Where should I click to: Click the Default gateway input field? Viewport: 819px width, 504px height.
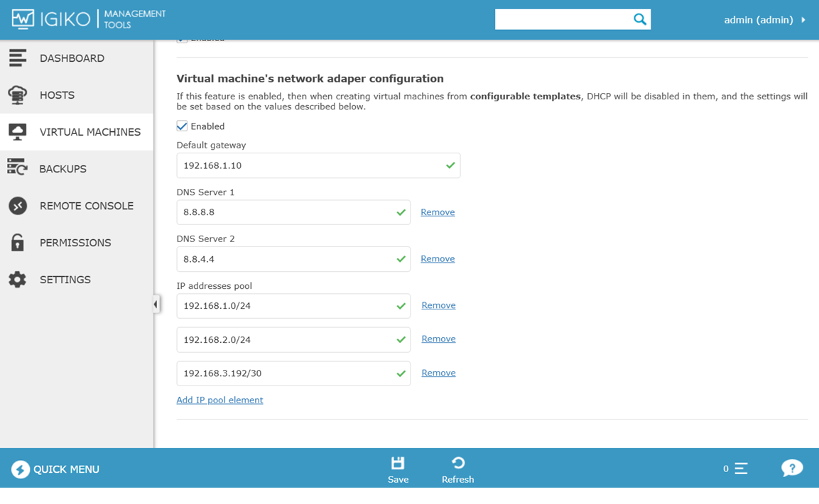pyautogui.click(x=309, y=165)
